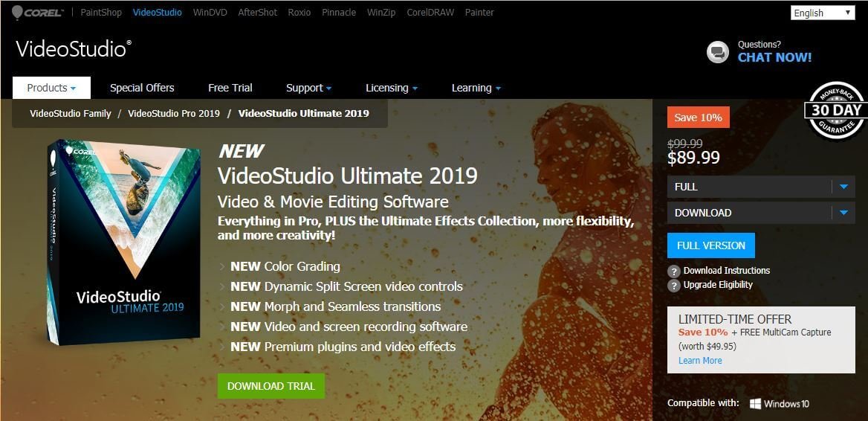Screen dimensions: 868x421
Task: Click the CHAT NOW! link
Action: tap(774, 57)
